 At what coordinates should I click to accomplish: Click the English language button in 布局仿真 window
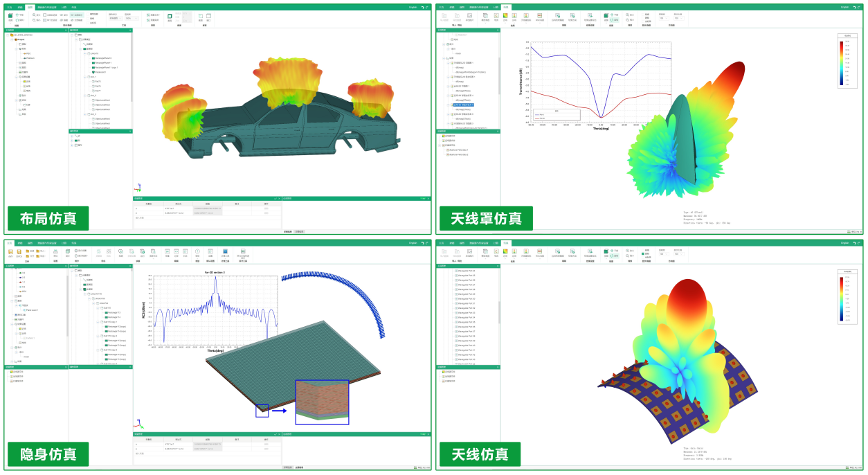click(413, 7)
